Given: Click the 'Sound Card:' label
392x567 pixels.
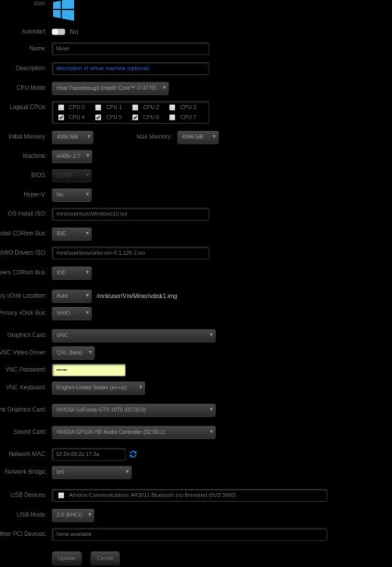Looking at the screenshot, I should 30,432.
